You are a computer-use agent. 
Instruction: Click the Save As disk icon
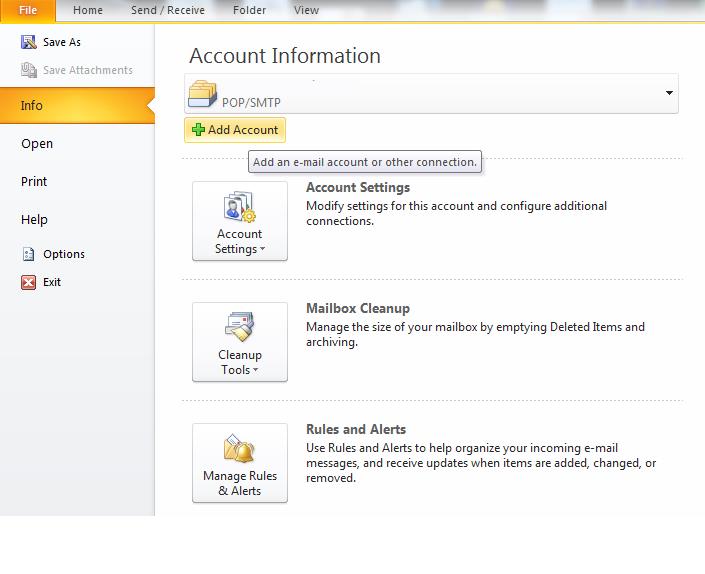(29, 42)
